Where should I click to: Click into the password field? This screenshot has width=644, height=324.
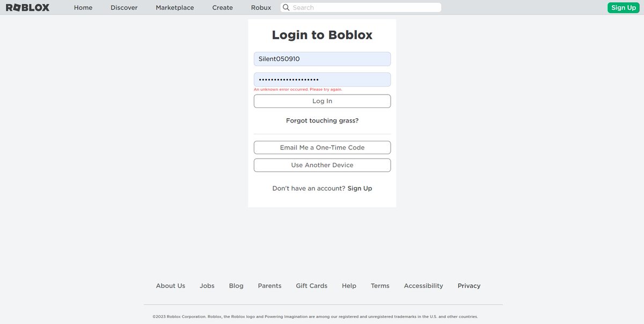tap(322, 80)
